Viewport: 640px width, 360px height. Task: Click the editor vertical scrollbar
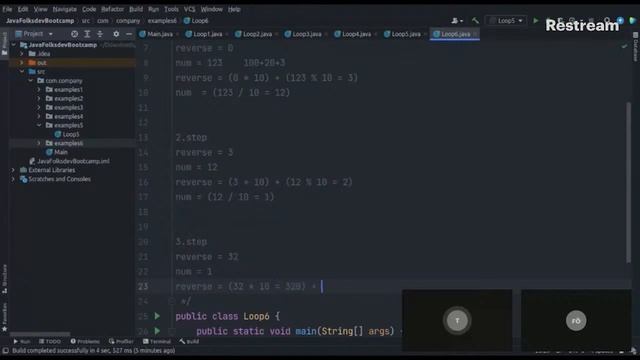pyautogui.click(x=629, y=182)
